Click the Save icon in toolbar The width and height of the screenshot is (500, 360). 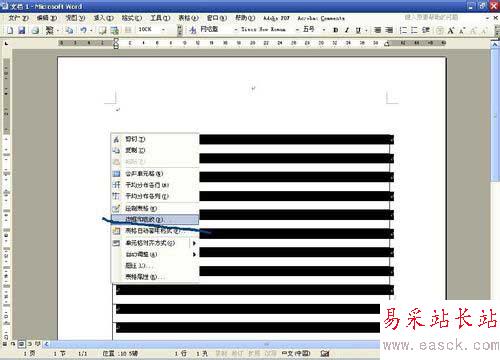point(22,30)
